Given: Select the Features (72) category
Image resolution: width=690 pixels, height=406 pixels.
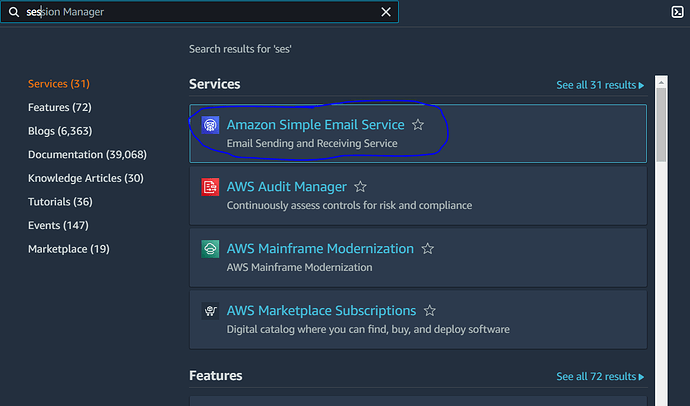Looking at the screenshot, I should click(48, 107).
